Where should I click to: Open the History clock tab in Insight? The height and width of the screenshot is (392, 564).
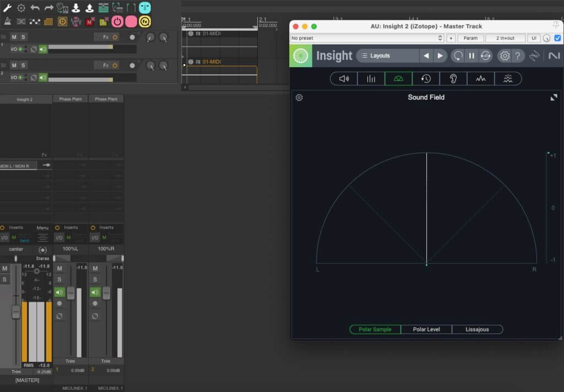426,79
